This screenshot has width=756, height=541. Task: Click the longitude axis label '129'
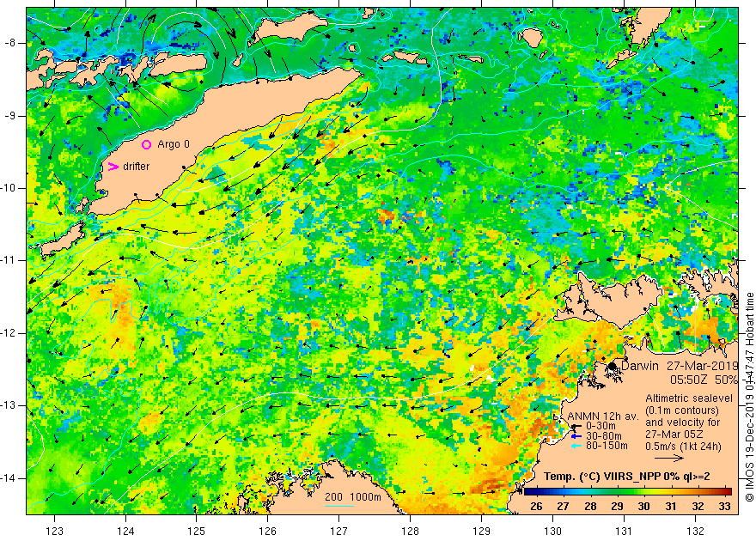click(x=482, y=531)
